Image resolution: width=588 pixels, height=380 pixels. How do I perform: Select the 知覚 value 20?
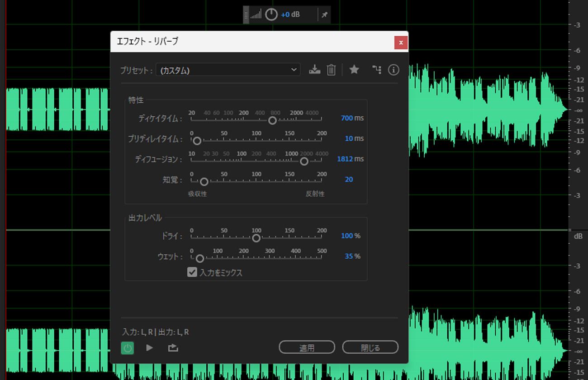pos(349,179)
